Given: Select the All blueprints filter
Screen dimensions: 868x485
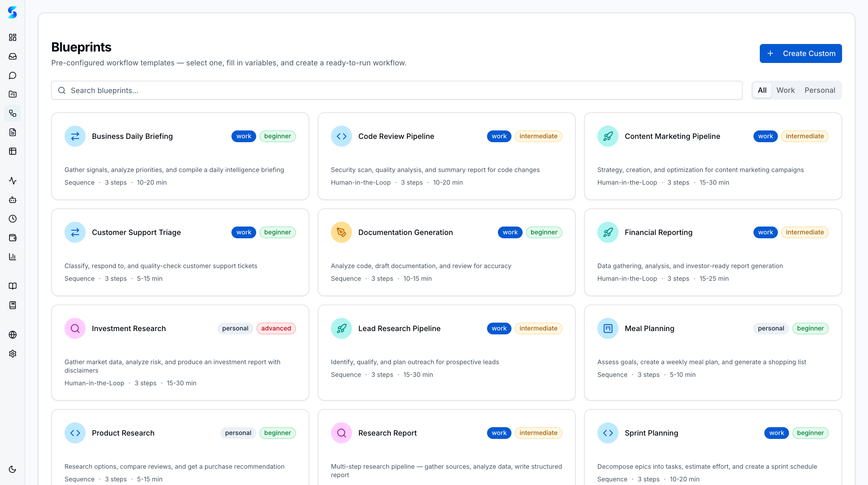Looking at the screenshot, I should [762, 90].
